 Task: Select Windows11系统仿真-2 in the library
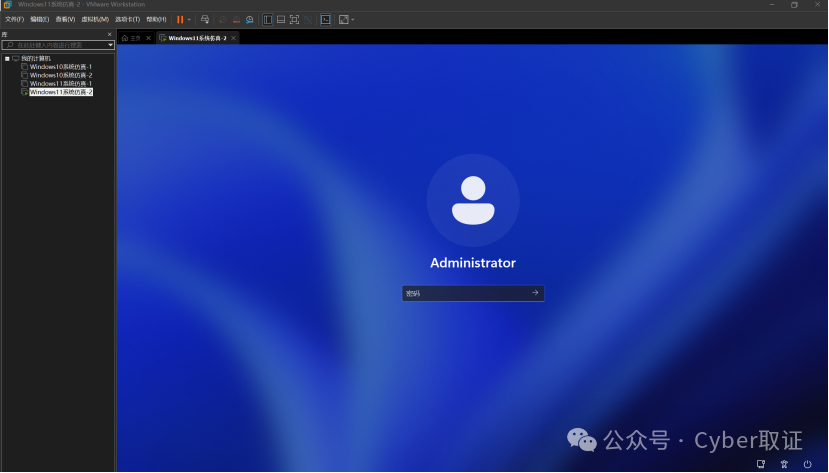click(61, 92)
